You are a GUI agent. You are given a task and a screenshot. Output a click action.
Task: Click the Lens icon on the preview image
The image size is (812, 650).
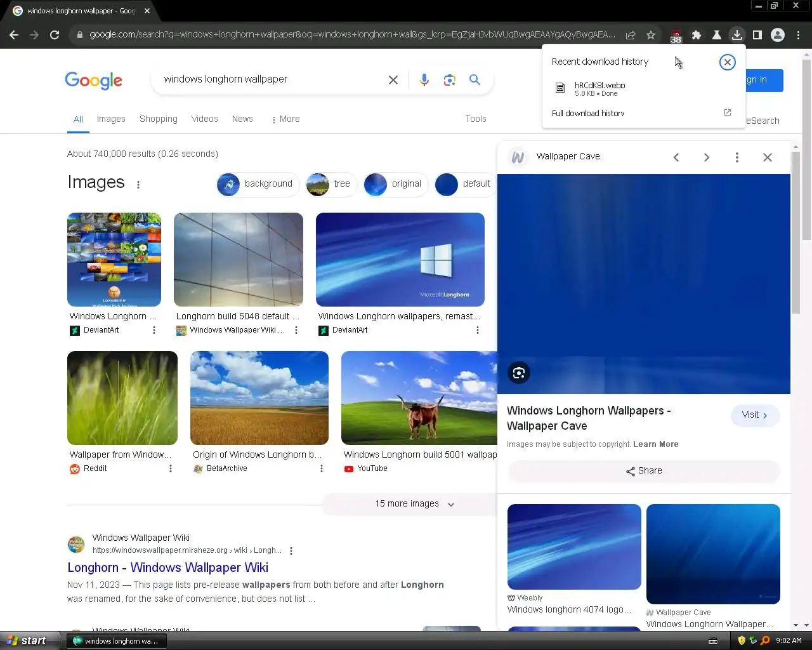[x=519, y=373]
